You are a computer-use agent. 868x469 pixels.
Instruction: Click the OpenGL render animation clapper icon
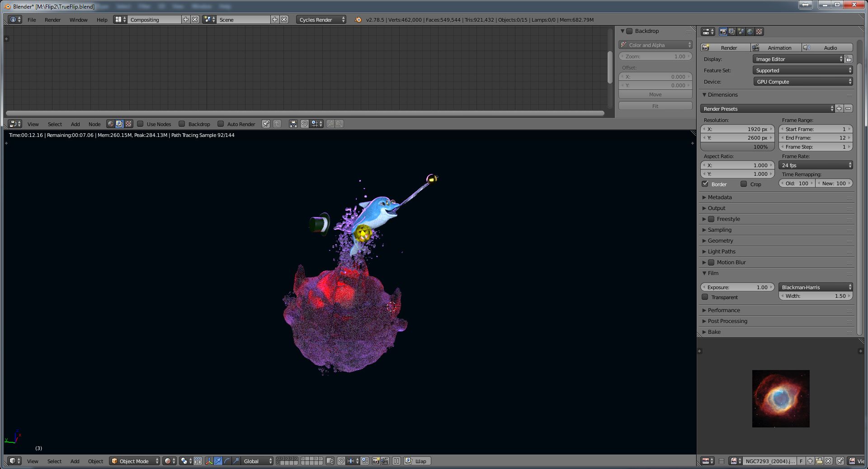point(385,461)
